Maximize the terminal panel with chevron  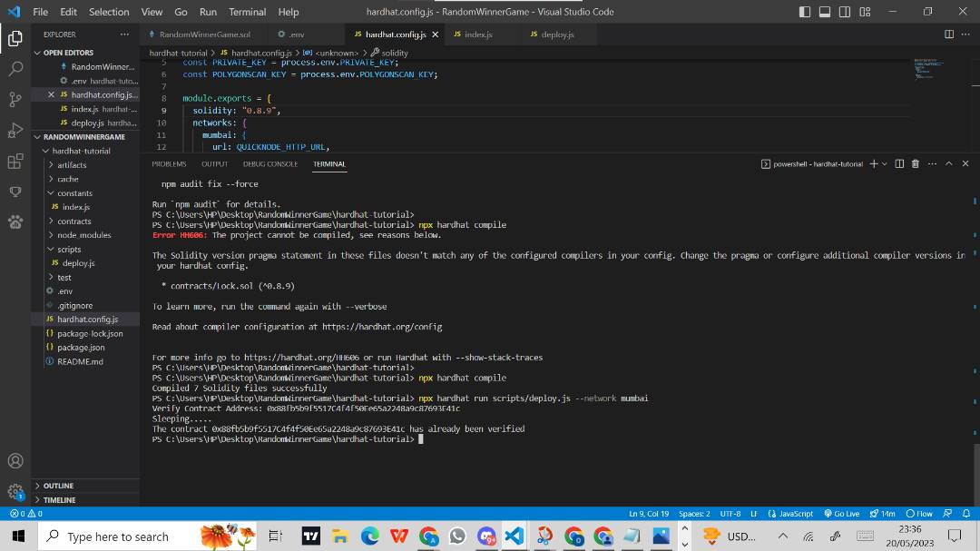pyautogui.click(x=949, y=163)
